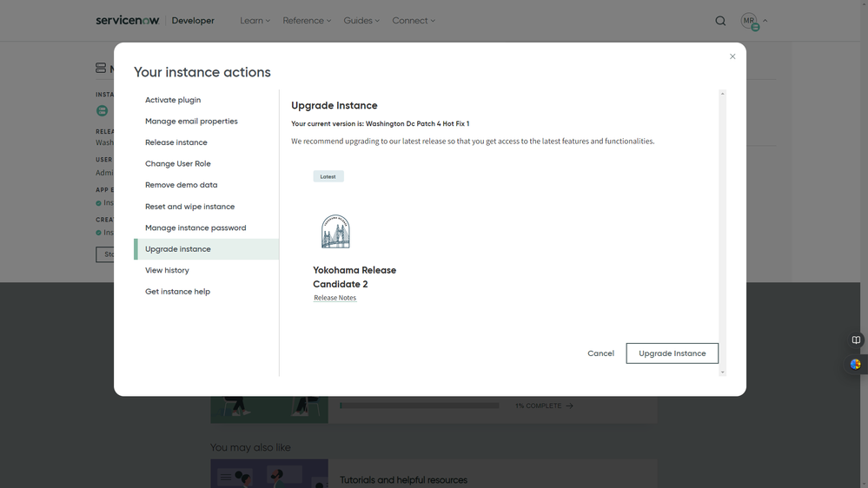Select Manage email properties option
The height and width of the screenshot is (488, 868).
pos(191,122)
